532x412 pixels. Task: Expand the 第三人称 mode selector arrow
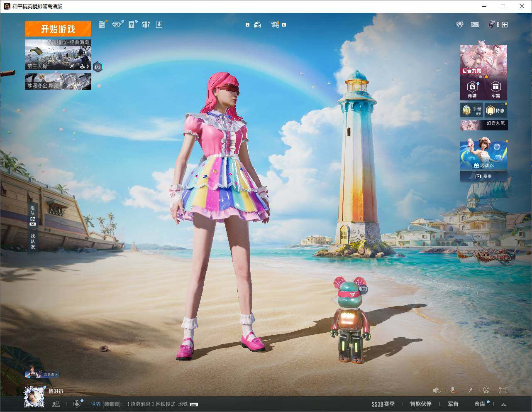point(88,66)
